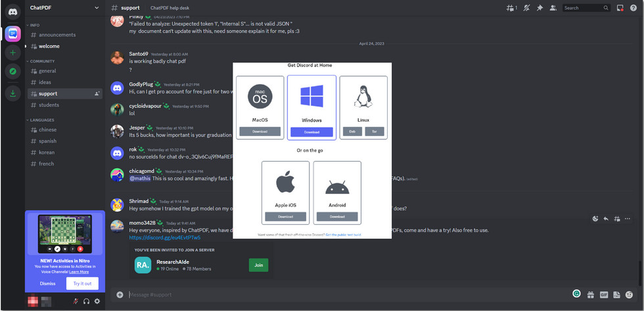This screenshot has width=644, height=311.
Task: Click the plus attach button in message bar
Action: [120, 295]
